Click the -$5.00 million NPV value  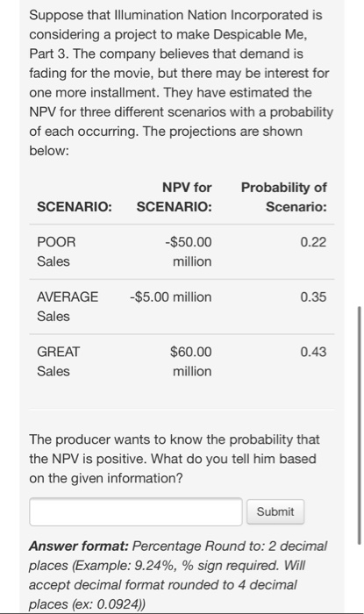tap(171, 296)
